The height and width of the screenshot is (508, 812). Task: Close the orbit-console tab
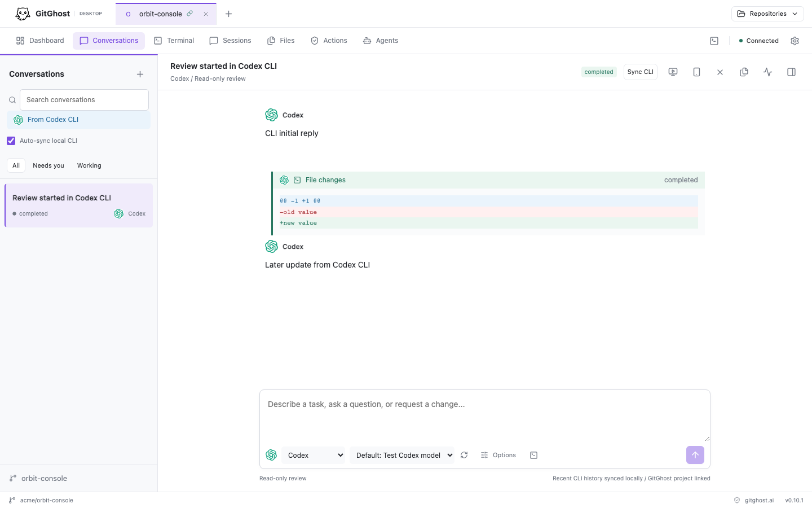[x=206, y=14]
